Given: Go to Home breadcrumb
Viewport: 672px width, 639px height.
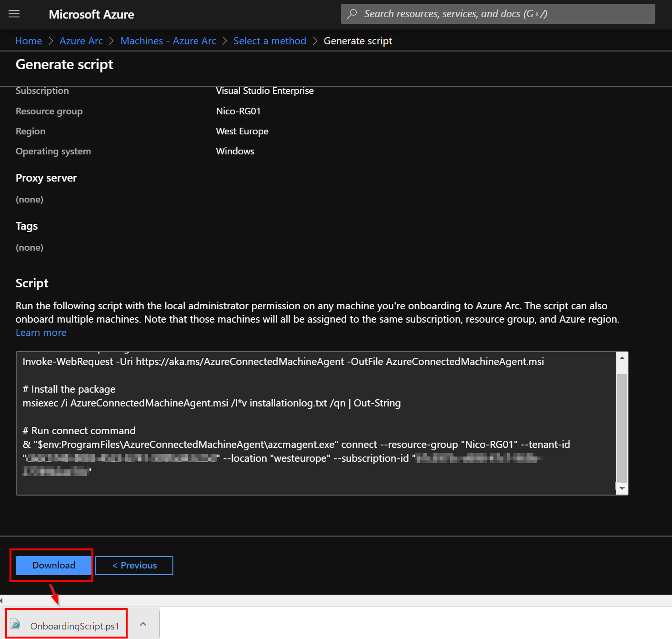Looking at the screenshot, I should tap(29, 41).
